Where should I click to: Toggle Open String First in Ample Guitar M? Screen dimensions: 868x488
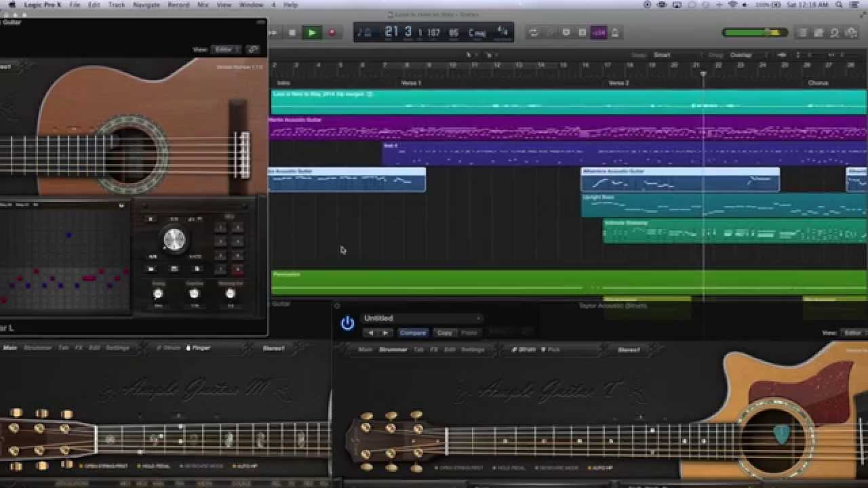click(x=104, y=466)
